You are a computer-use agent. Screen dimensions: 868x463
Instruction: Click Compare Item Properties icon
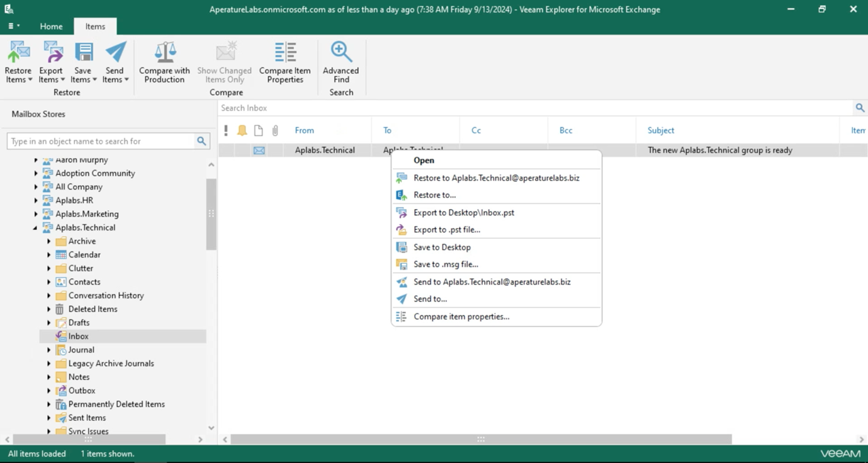285,52
